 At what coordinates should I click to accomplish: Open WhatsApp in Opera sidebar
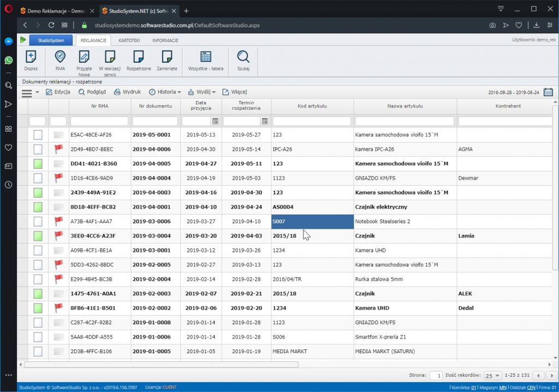[x=9, y=60]
